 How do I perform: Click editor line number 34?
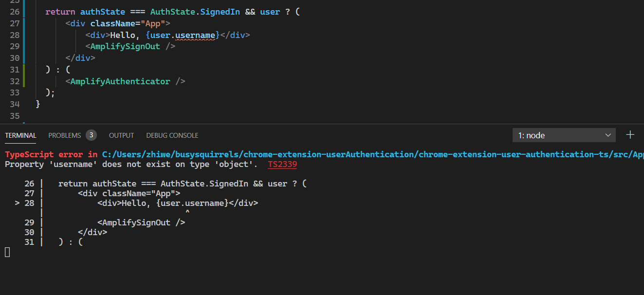tap(14, 104)
